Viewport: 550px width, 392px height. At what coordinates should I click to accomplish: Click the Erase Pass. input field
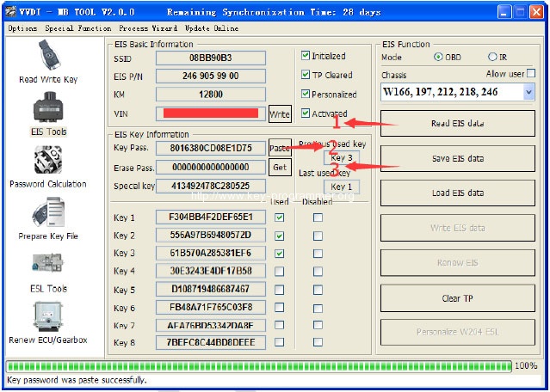point(211,167)
